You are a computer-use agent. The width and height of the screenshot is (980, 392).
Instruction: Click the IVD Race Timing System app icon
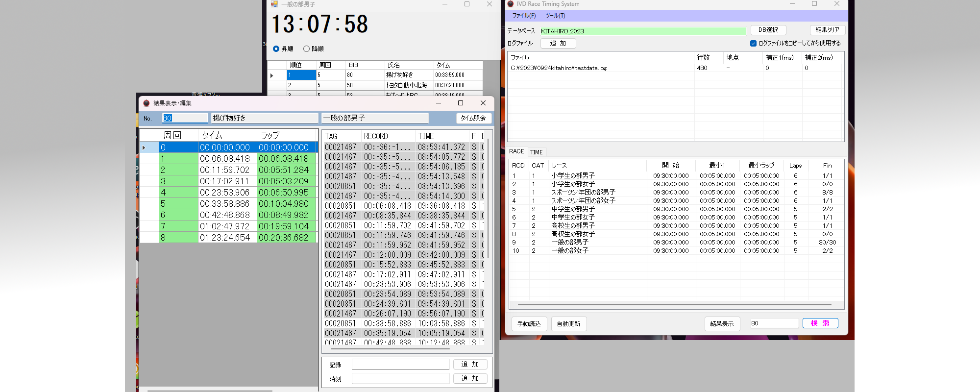coord(511,4)
